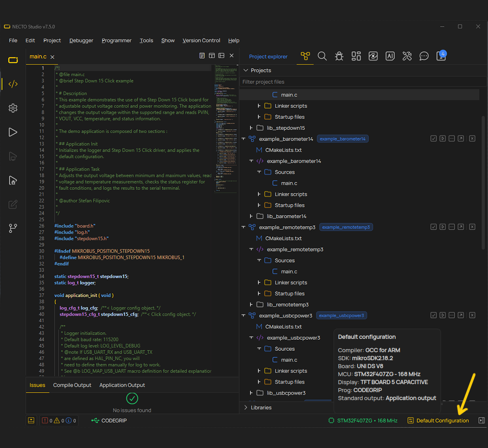
Task: Open the debug bug icon in explorer toolbar
Action: coord(339,56)
